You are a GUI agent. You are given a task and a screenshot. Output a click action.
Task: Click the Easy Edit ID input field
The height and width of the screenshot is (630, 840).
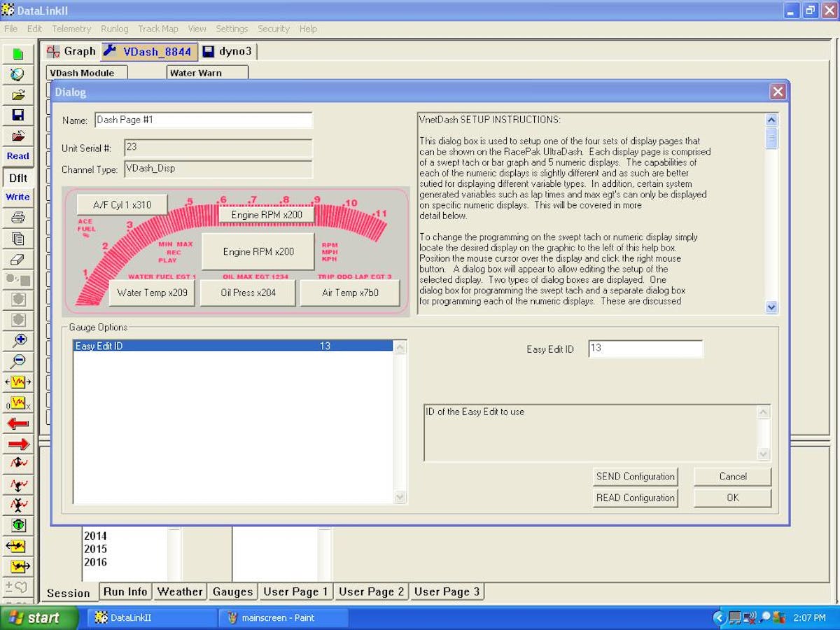[x=645, y=349]
